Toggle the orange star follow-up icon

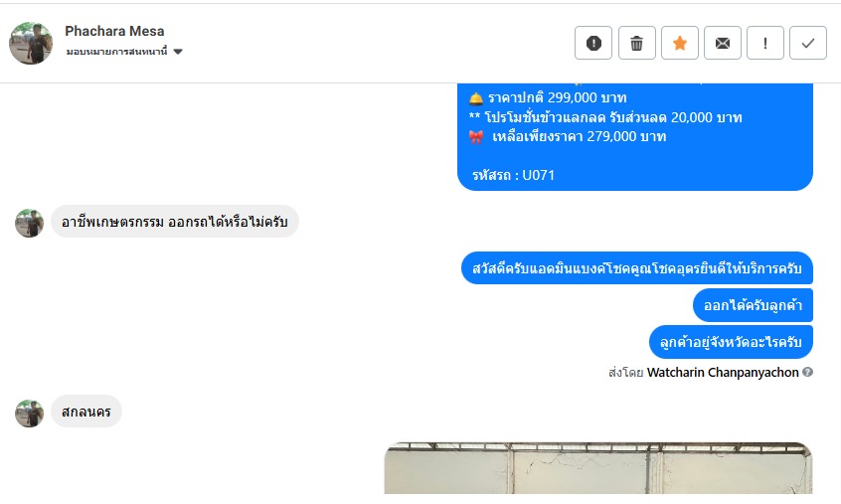[680, 43]
